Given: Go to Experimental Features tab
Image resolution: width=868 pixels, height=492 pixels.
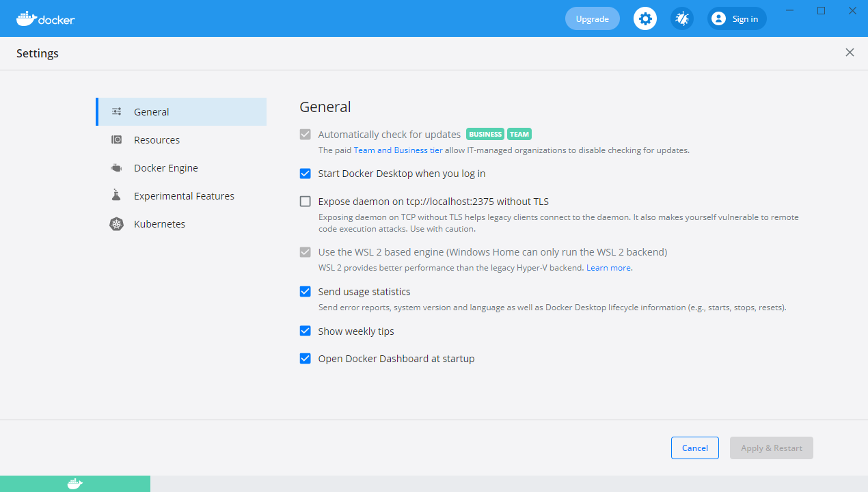Looking at the screenshot, I should click(x=181, y=195).
